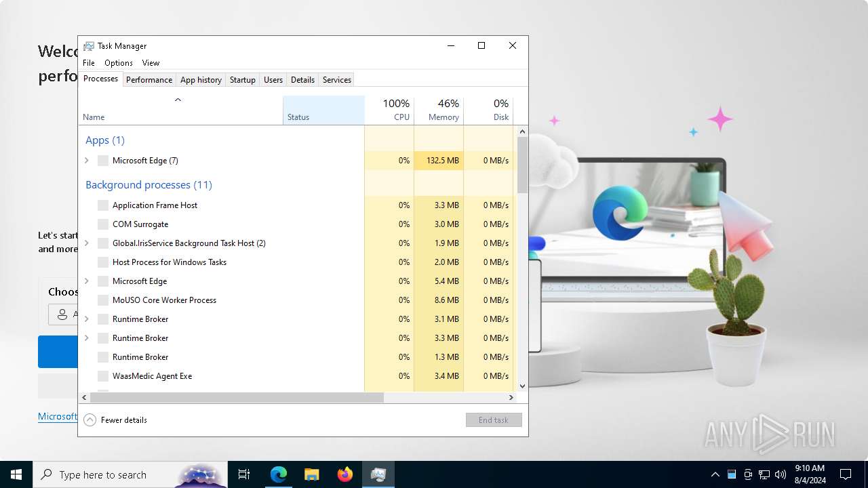This screenshot has height=488, width=868.
Task: Sort by the Memory column header
Action: click(x=439, y=110)
